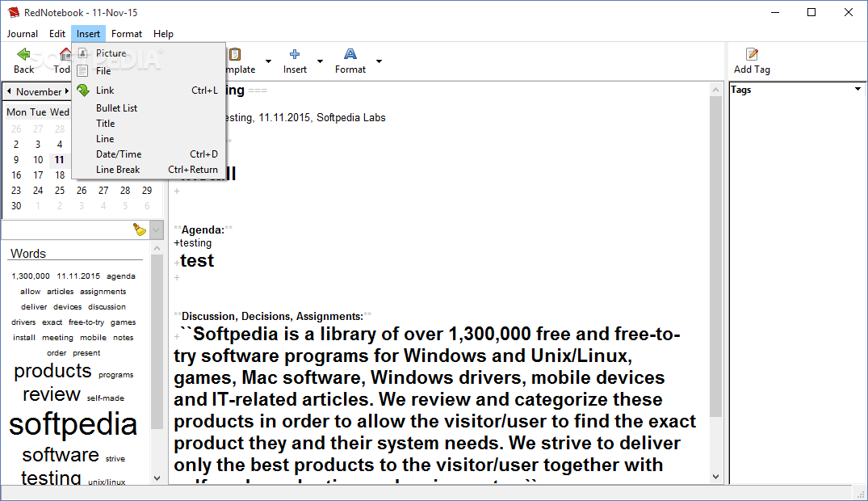Select calendar day 29
868x501 pixels.
click(147, 191)
